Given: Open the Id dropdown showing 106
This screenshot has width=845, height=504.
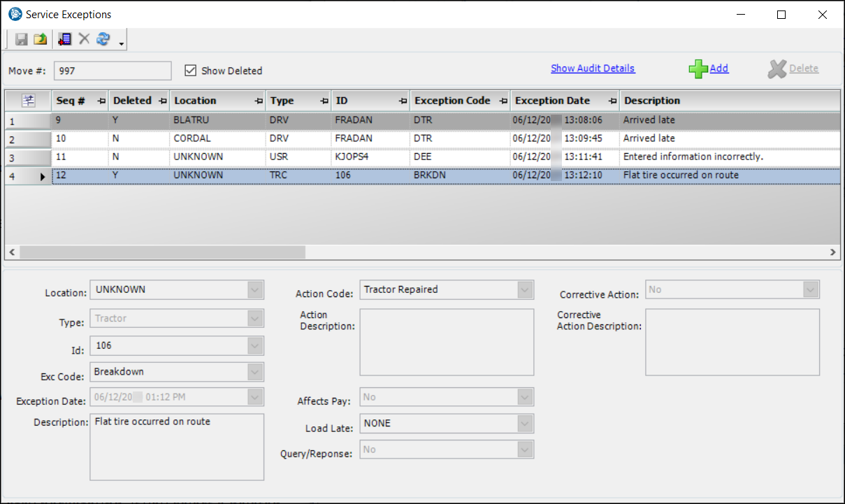Looking at the screenshot, I should click(256, 345).
